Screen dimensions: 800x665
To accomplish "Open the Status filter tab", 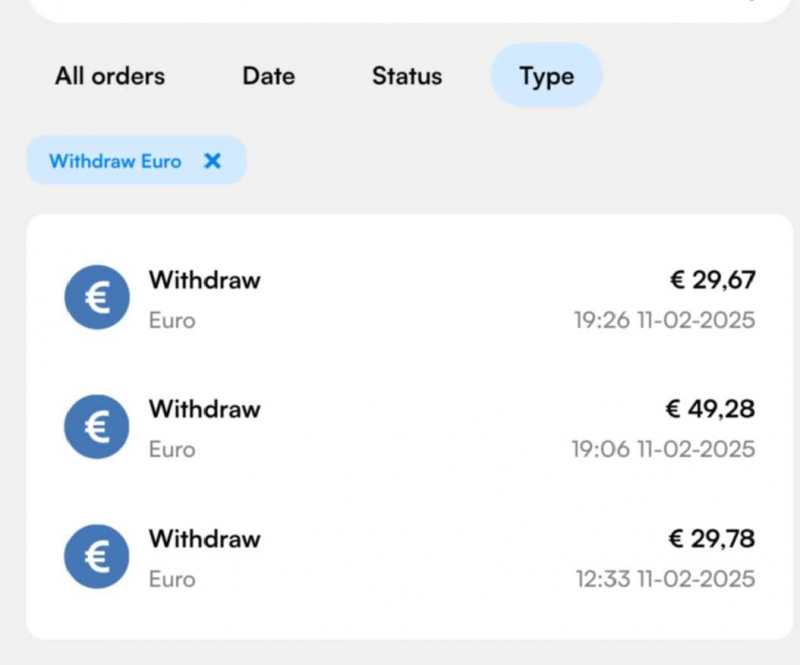I will coord(407,76).
